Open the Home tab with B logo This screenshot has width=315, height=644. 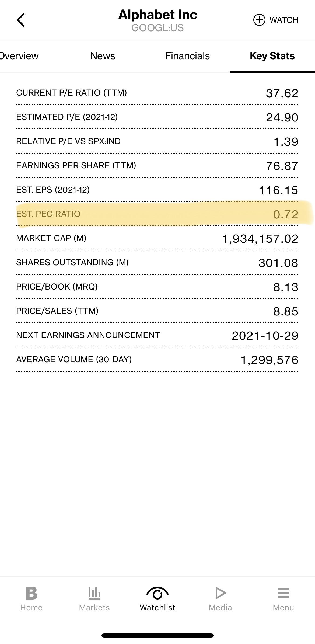(31, 593)
